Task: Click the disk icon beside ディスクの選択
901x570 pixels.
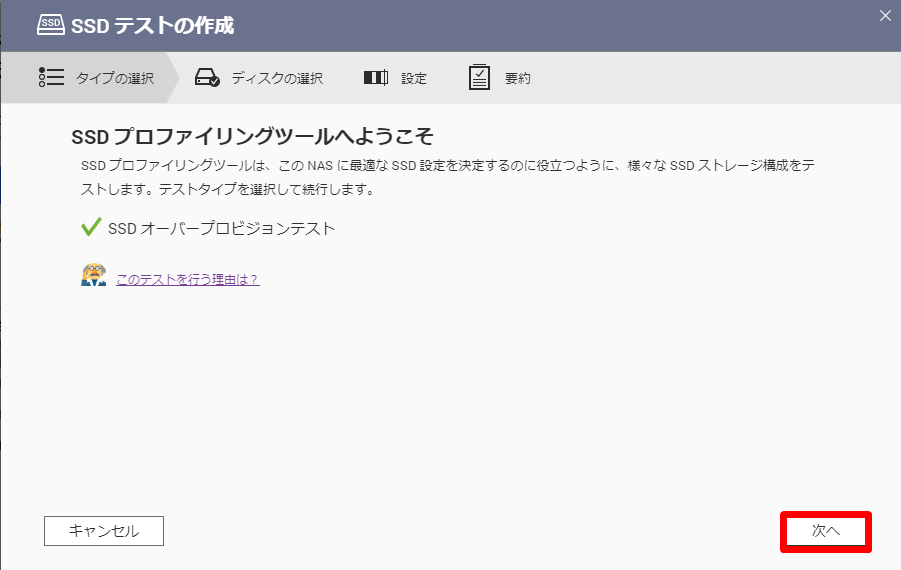Action: pos(207,78)
